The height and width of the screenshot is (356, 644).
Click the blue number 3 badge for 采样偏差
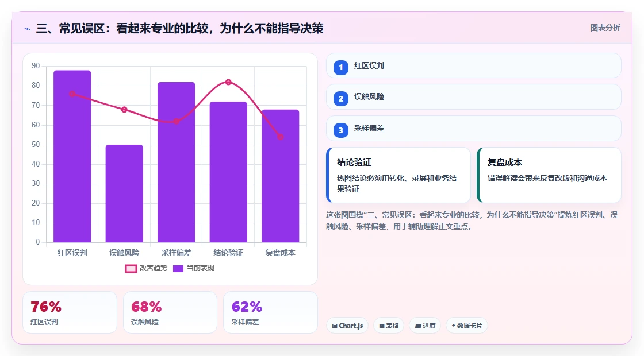340,130
